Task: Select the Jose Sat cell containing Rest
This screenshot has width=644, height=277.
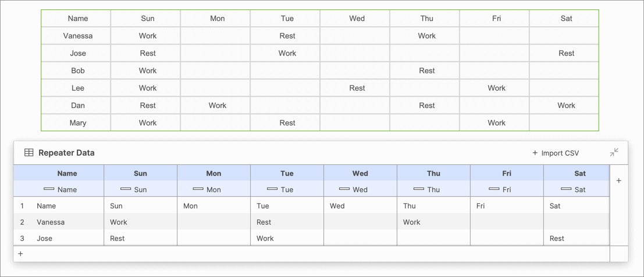Action: click(577, 238)
